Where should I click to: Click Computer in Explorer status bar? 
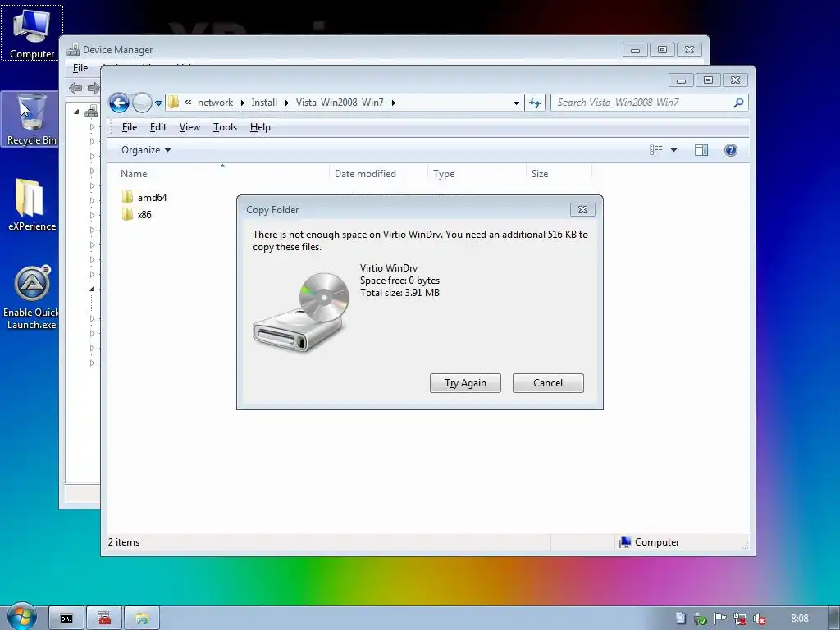(x=650, y=542)
